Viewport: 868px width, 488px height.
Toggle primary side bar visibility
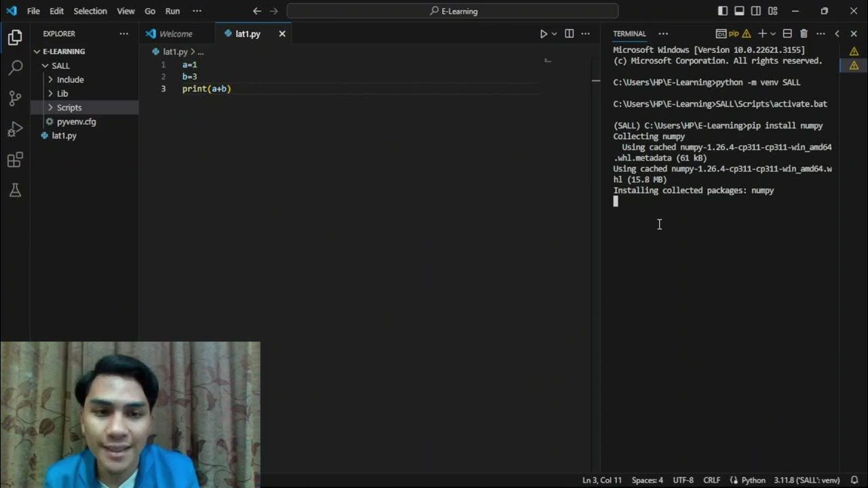(x=723, y=11)
